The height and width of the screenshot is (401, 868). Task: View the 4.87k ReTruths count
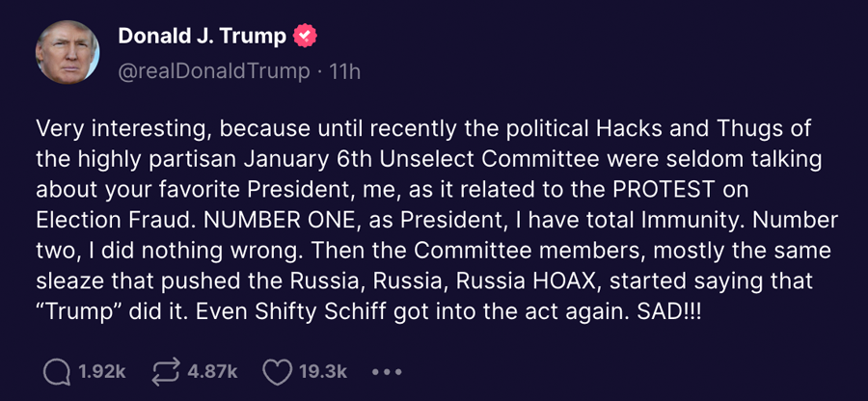point(212,372)
